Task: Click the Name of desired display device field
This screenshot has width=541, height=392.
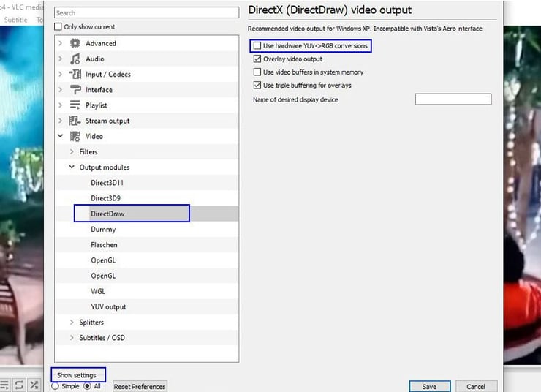Action: click(453, 99)
